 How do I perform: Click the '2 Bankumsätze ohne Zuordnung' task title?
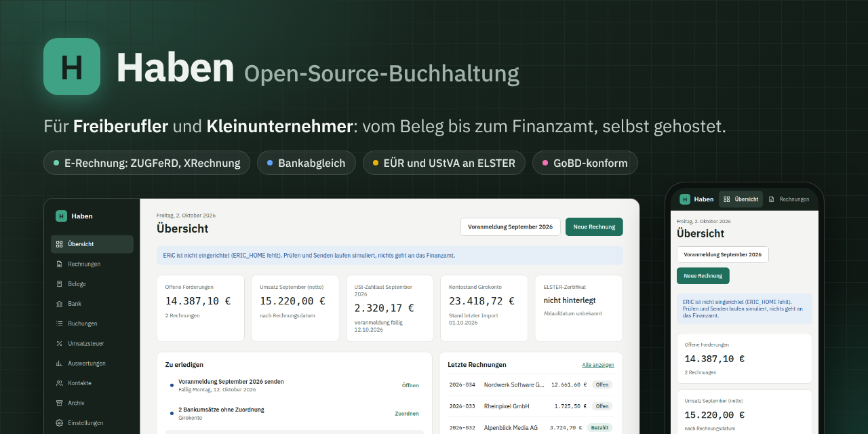[221, 410]
